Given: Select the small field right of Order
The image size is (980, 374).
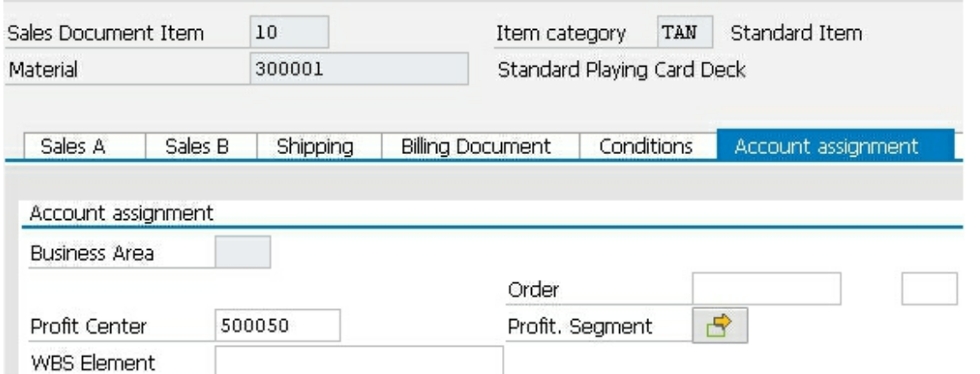Looking at the screenshot, I should pos(929,291).
